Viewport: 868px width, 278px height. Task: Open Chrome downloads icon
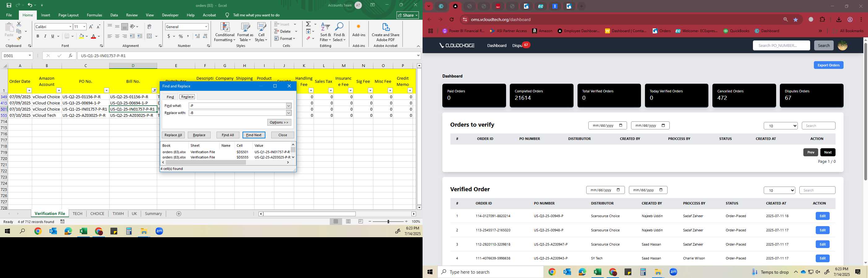[839, 19]
